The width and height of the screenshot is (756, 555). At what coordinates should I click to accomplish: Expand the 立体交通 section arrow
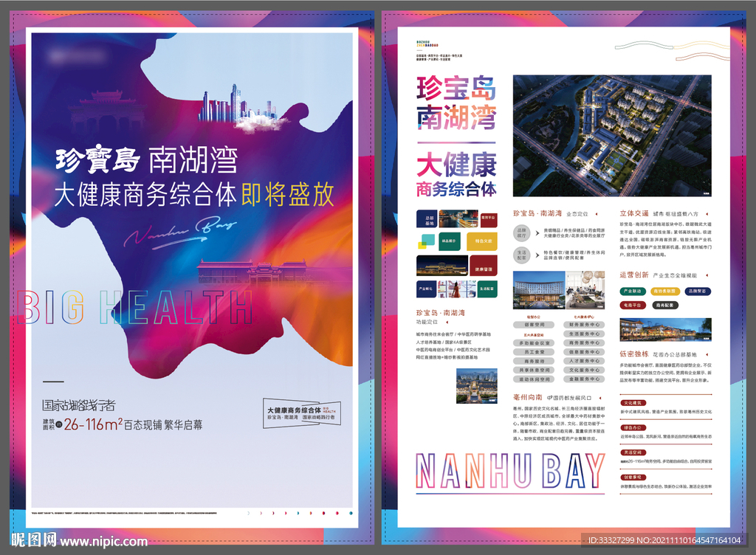pyautogui.click(x=708, y=213)
